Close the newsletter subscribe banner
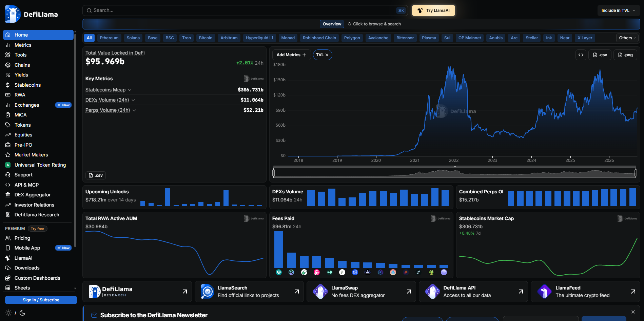The width and height of the screenshot is (644, 321). point(633,312)
